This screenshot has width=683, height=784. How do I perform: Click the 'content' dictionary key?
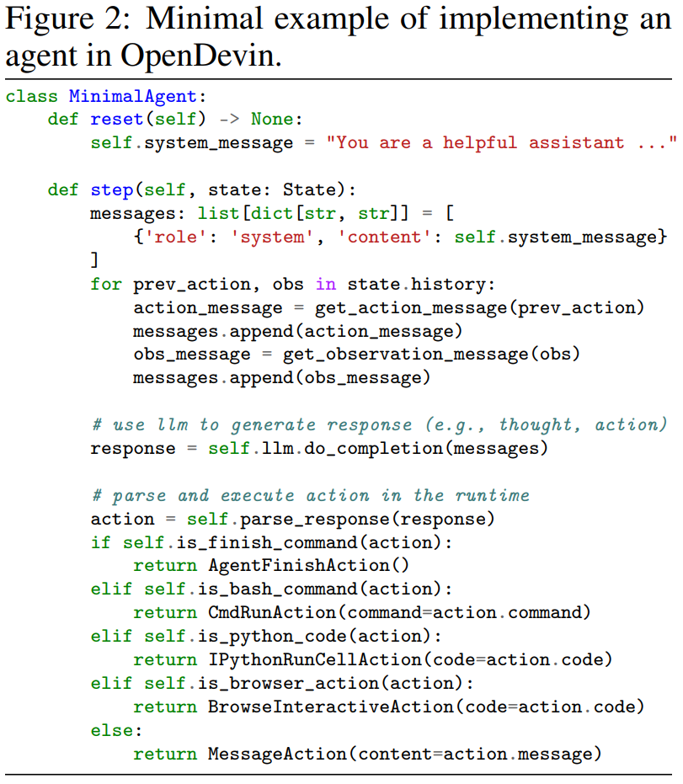(x=385, y=237)
